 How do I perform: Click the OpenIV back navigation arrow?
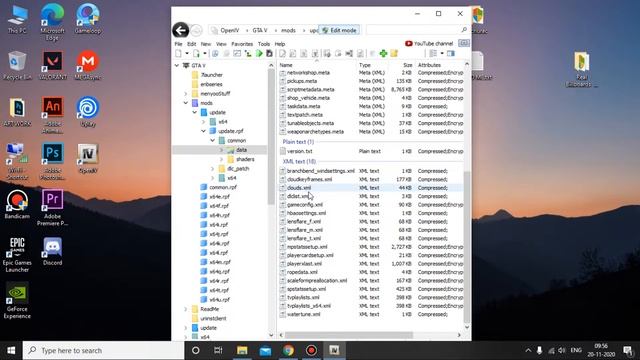tap(180, 30)
